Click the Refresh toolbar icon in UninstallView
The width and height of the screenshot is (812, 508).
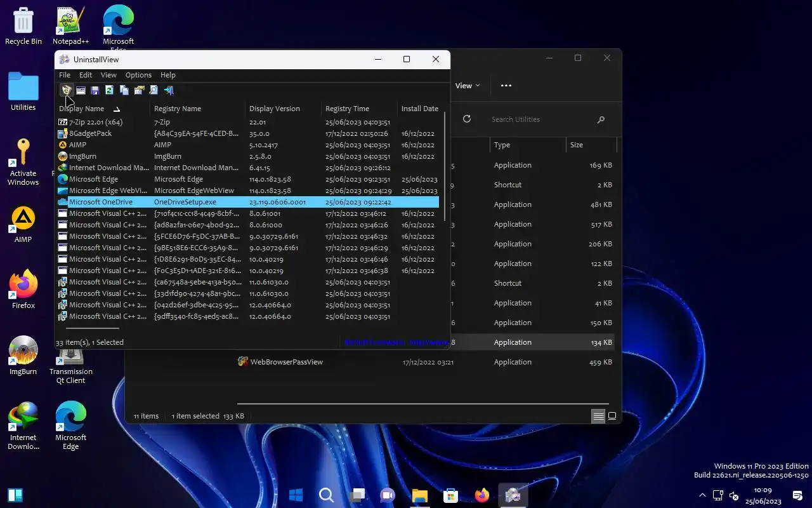(x=110, y=90)
